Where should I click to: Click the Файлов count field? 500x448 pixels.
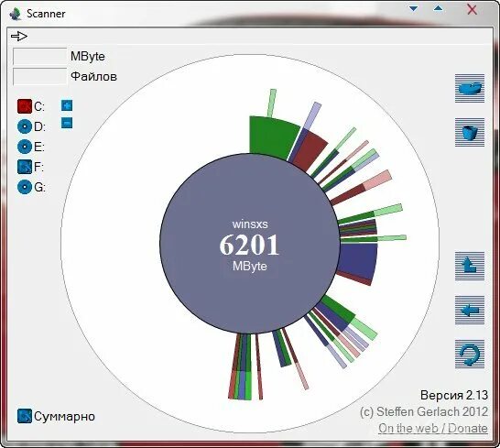(40, 77)
